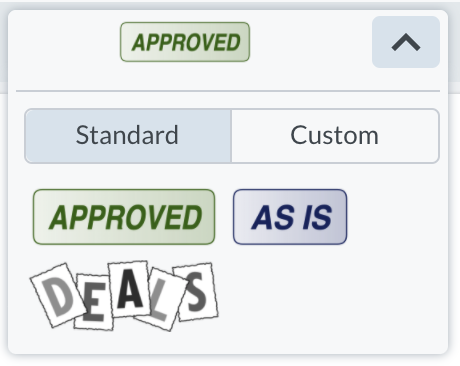Close the stamp dropdown using the caret button
The width and height of the screenshot is (460, 366).
(x=406, y=42)
